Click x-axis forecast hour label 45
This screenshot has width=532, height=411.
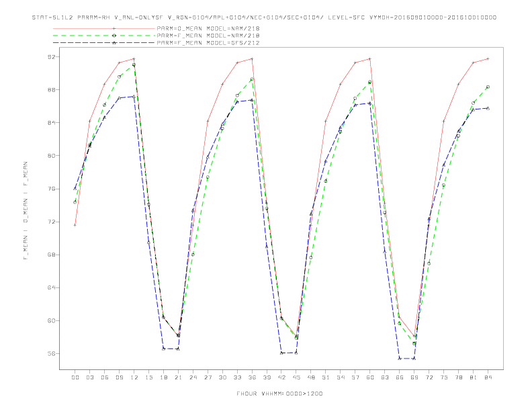click(x=296, y=377)
